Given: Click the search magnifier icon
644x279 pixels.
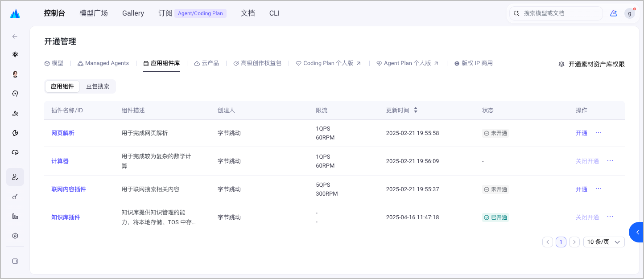Looking at the screenshot, I should pyautogui.click(x=516, y=13).
